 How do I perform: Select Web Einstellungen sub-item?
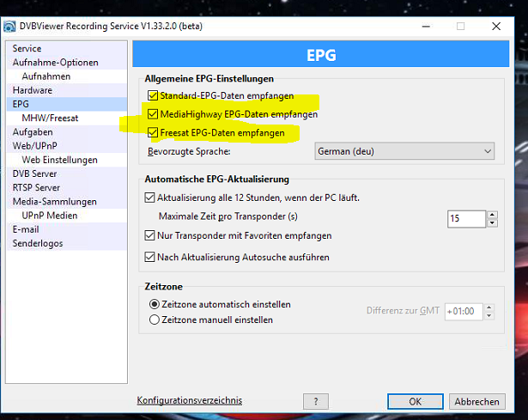pos(67,160)
